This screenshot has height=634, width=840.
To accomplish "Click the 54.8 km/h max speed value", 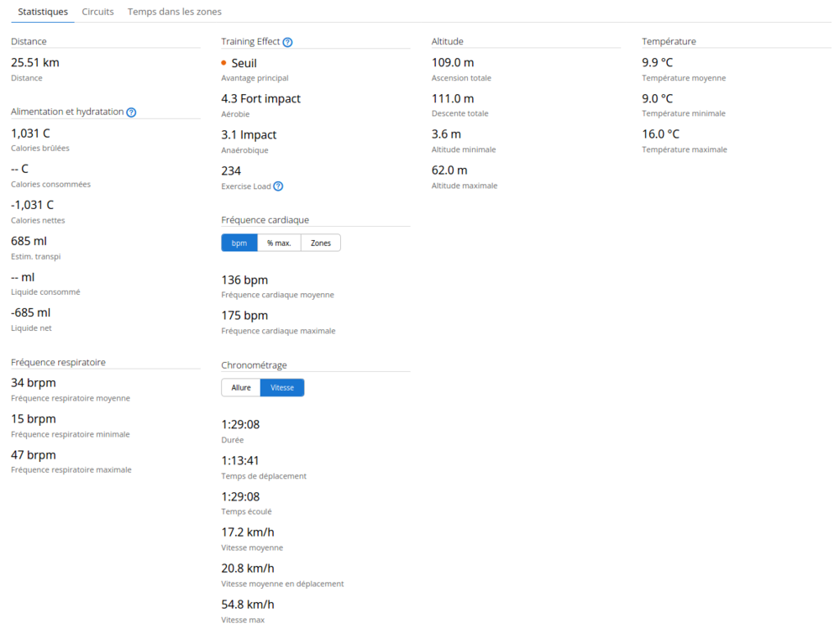I will [248, 604].
